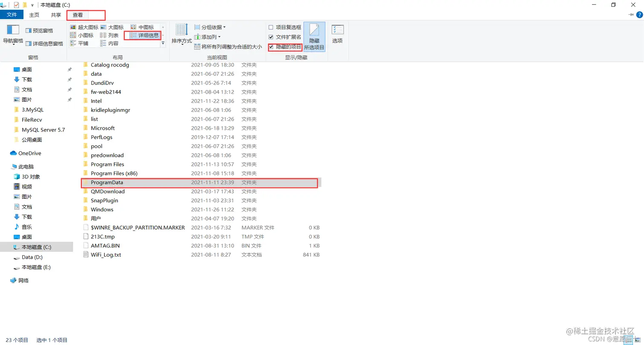Select the QMDownload folder

pyautogui.click(x=107, y=191)
